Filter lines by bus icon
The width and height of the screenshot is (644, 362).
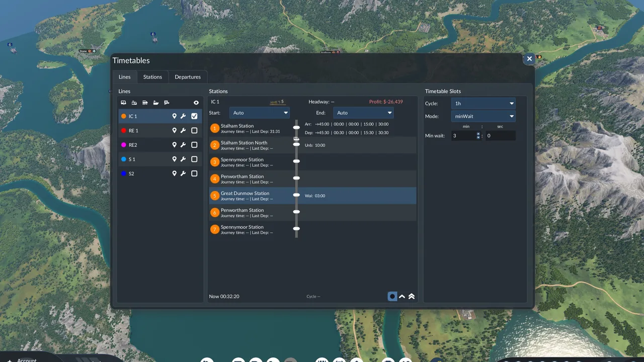(124, 103)
